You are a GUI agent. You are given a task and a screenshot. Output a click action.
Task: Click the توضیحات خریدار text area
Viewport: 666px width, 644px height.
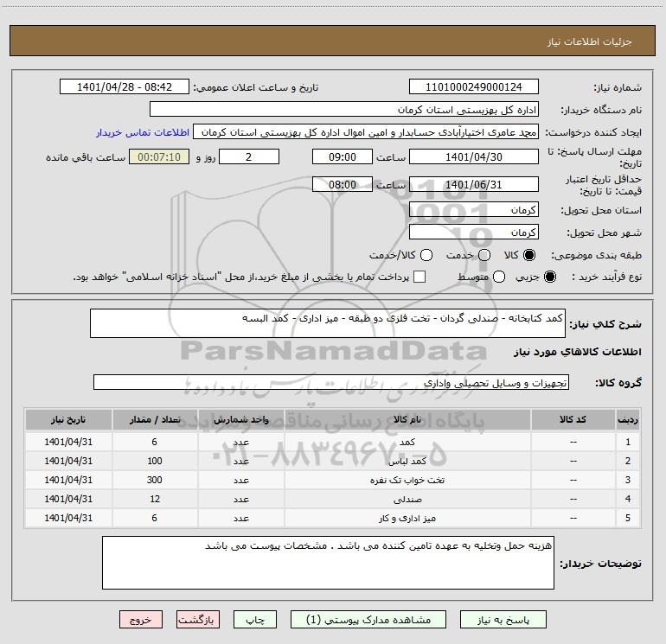pyautogui.click(x=328, y=563)
